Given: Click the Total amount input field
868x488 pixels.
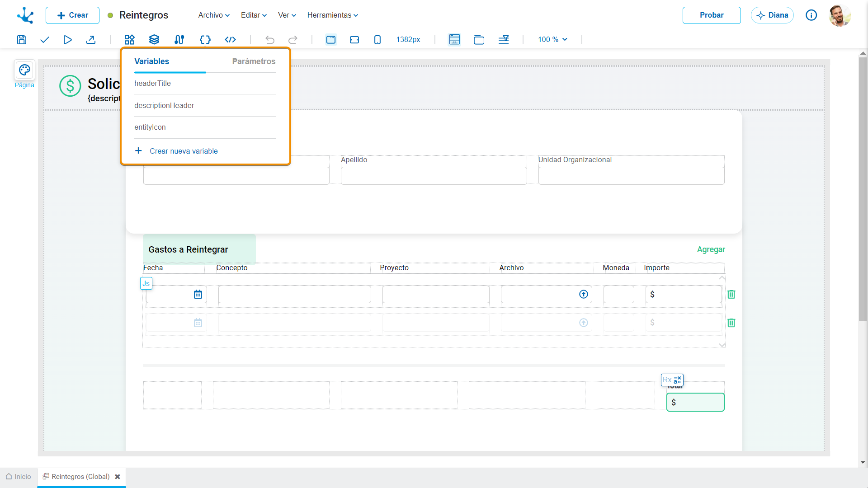Looking at the screenshot, I should [695, 402].
